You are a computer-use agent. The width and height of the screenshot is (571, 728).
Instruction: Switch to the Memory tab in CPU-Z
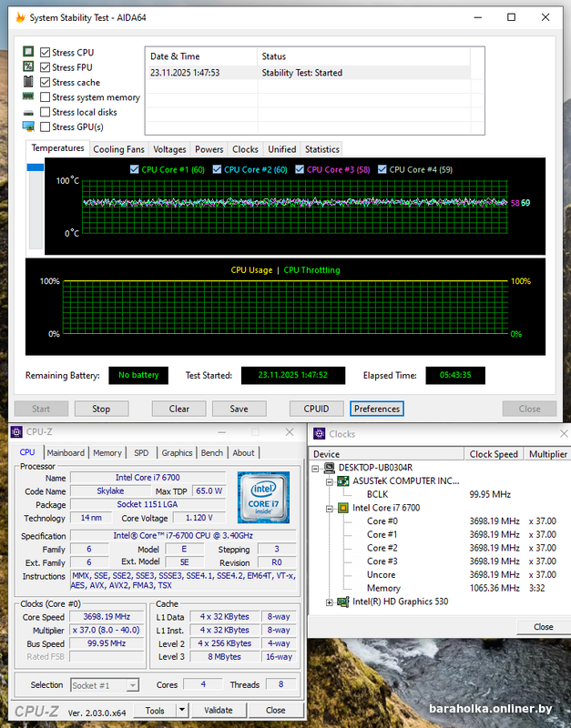(x=107, y=452)
